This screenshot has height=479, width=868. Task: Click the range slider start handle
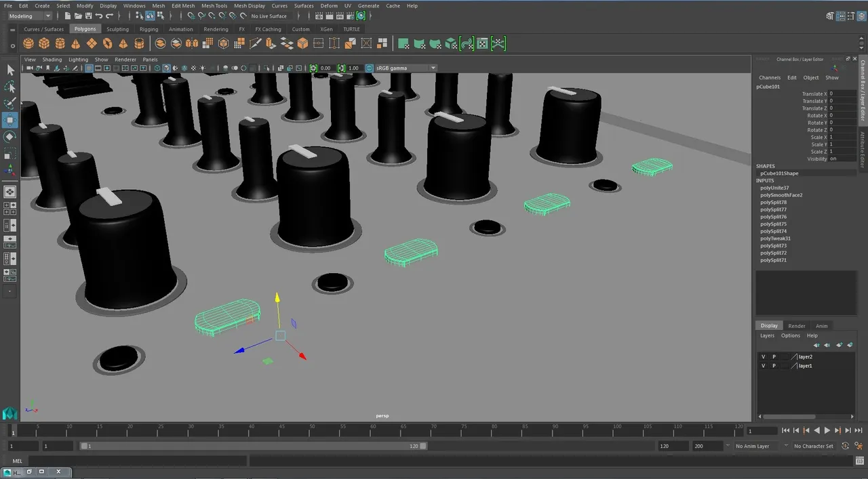coord(84,446)
